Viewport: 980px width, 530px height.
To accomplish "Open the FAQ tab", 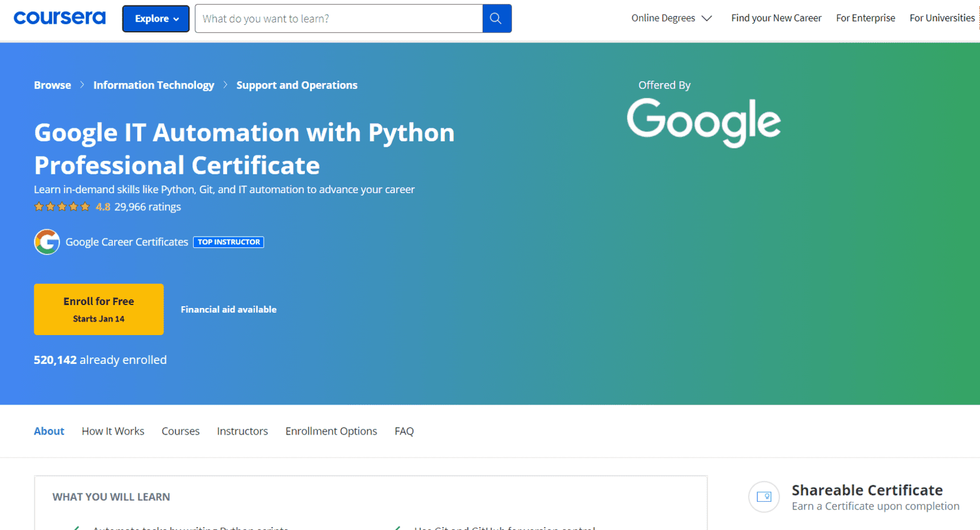I will point(404,431).
